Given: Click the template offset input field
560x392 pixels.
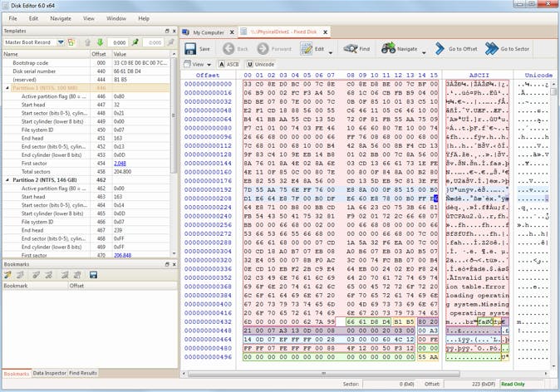Looking at the screenshot, I should click(x=119, y=42).
